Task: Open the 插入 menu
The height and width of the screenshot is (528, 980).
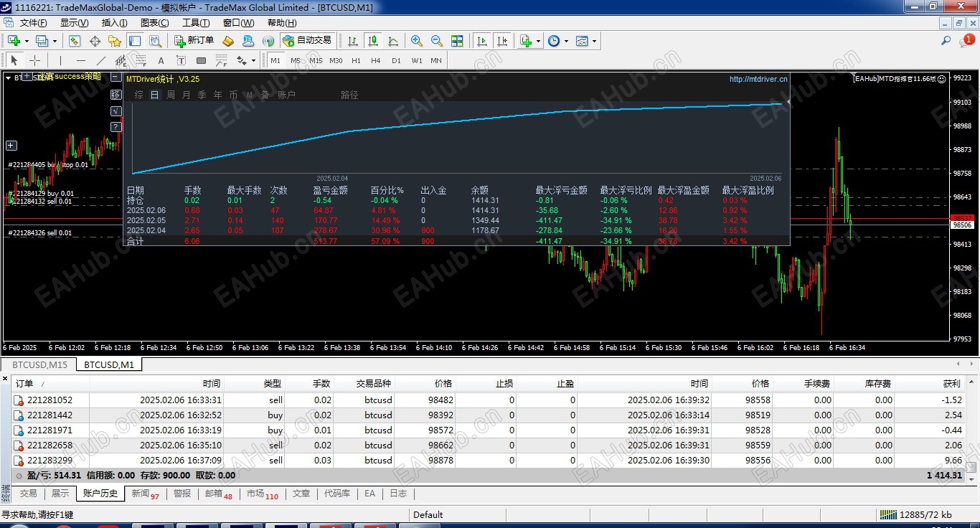Action: coord(115,23)
